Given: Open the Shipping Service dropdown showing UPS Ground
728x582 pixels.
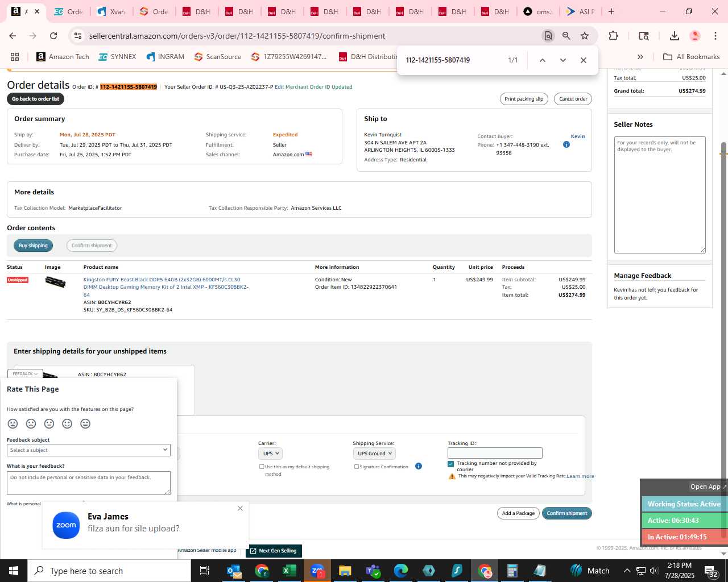Looking at the screenshot, I should [x=374, y=454].
